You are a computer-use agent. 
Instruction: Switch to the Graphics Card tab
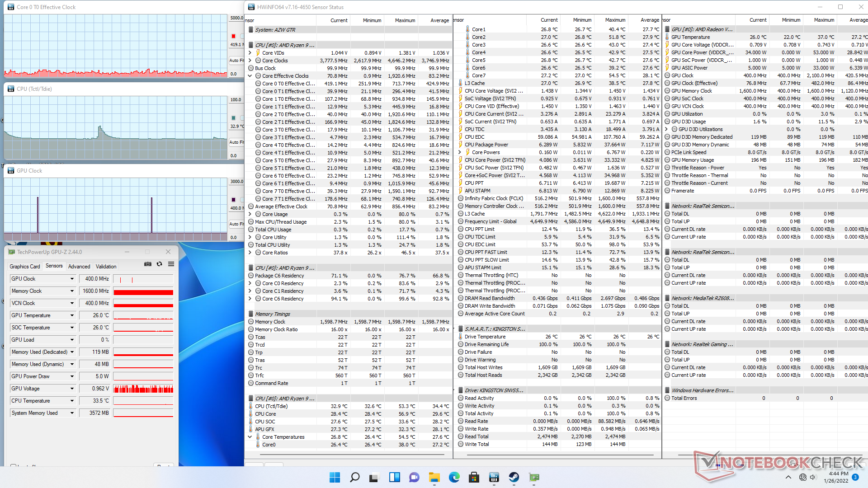pos(25,267)
